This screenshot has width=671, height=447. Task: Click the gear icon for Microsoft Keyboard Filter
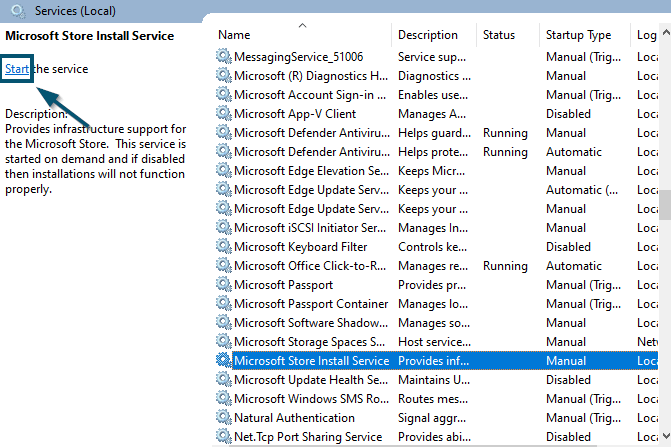click(x=223, y=247)
